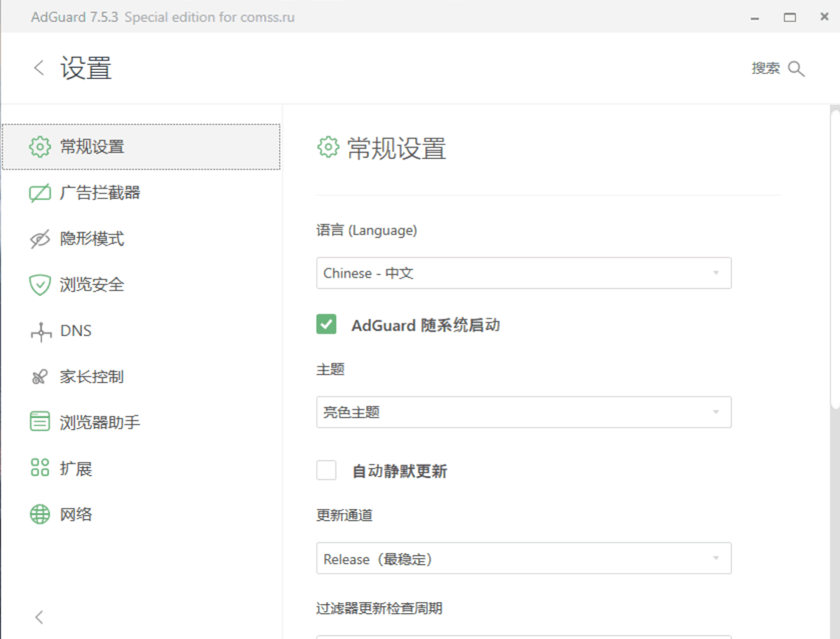
Task: Click the gear icon for 常规设置 in sidebar
Action: point(40,146)
